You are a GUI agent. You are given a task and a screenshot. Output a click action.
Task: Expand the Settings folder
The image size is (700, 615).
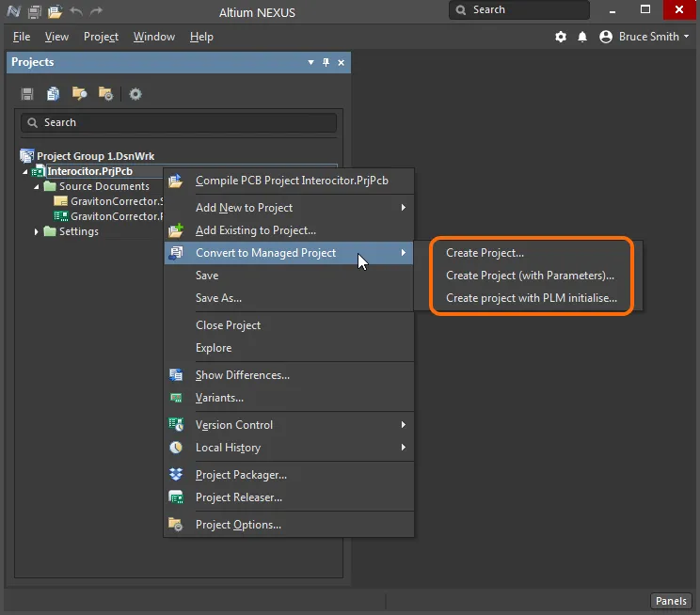[x=36, y=231]
